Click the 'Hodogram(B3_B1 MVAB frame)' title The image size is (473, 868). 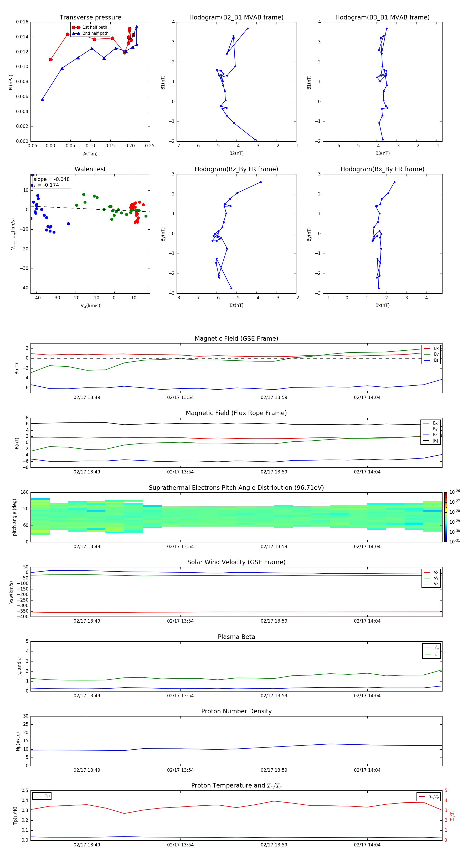(382, 17)
